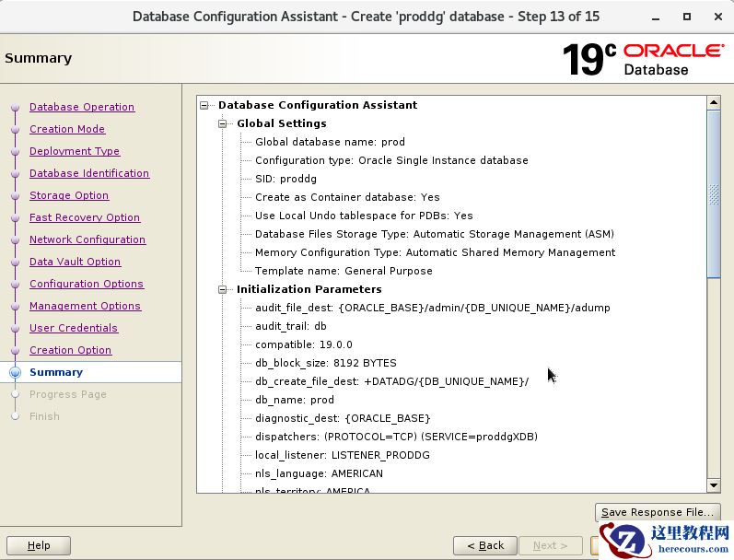Click the vertical scrollbar thumb in summary
The image size is (734, 560).
[x=714, y=193]
